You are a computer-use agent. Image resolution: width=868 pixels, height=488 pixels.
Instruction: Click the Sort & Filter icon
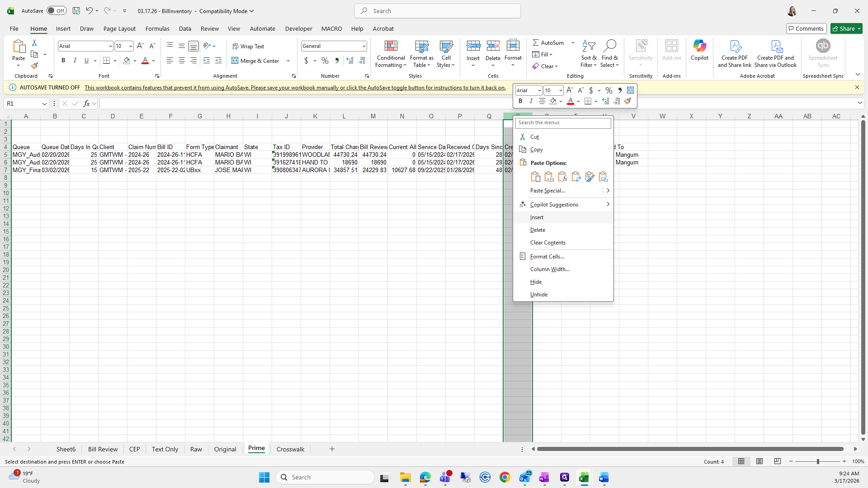588,46
